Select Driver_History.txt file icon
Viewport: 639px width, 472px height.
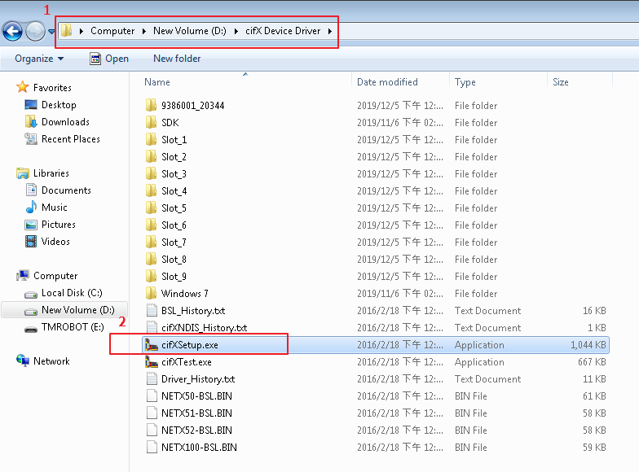click(152, 379)
